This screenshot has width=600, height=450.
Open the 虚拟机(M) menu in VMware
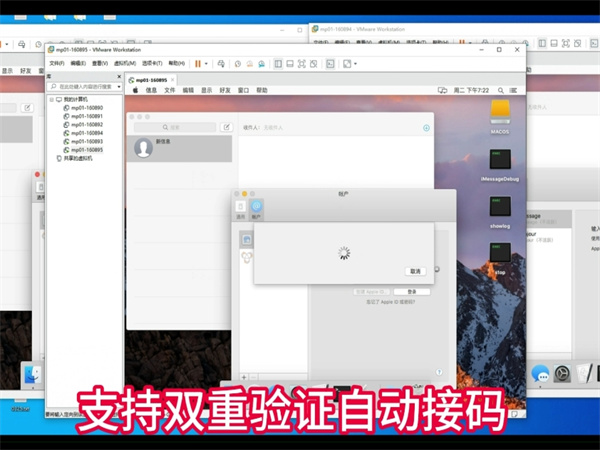coord(126,63)
